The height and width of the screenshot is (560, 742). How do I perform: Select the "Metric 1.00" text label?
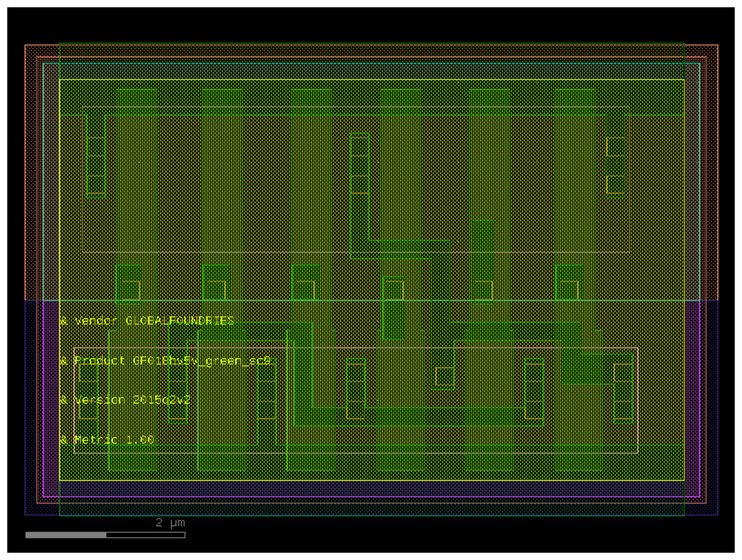(x=114, y=440)
